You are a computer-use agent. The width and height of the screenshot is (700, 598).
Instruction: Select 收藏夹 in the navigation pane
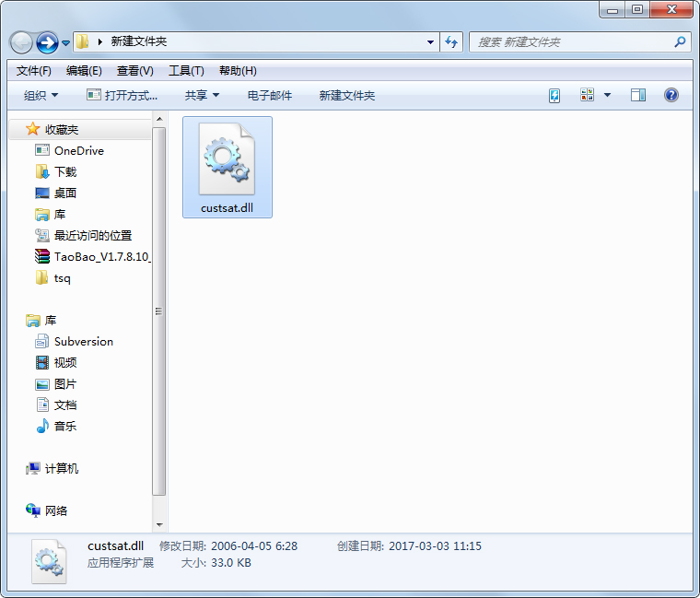coord(80,130)
